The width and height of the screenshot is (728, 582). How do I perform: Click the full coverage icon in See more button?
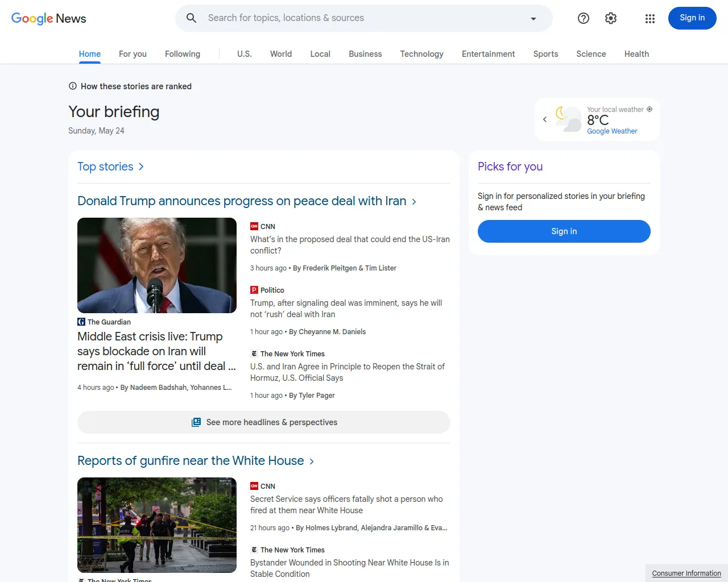(x=196, y=422)
